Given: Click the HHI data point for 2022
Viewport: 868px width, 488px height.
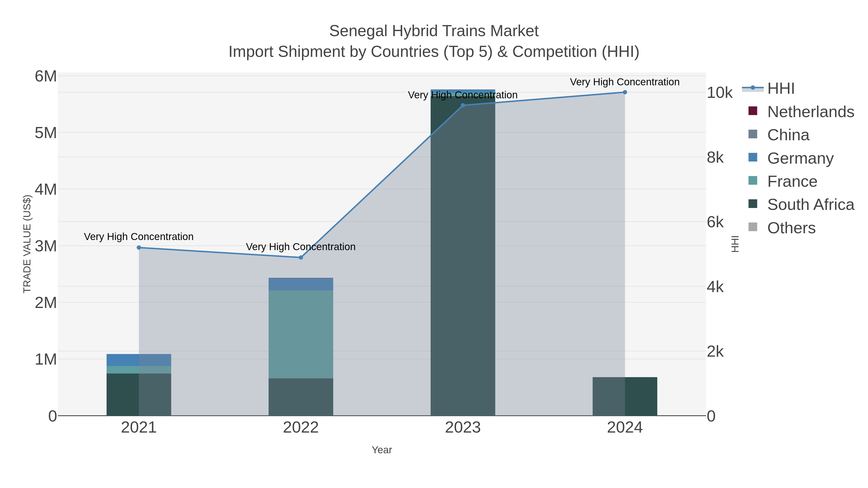Looking at the screenshot, I should (301, 257).
